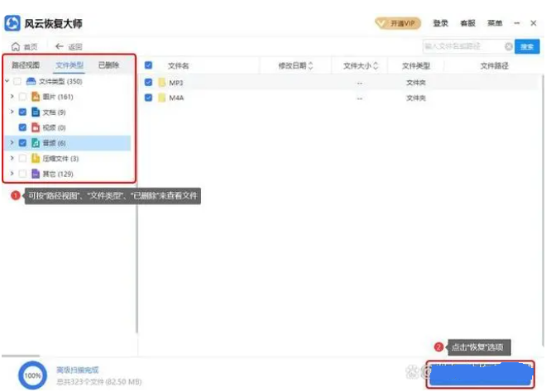Viewport: 546px width, 392px height.
Task: Click the 视频 (0) category icon
Action: (36, 127)
